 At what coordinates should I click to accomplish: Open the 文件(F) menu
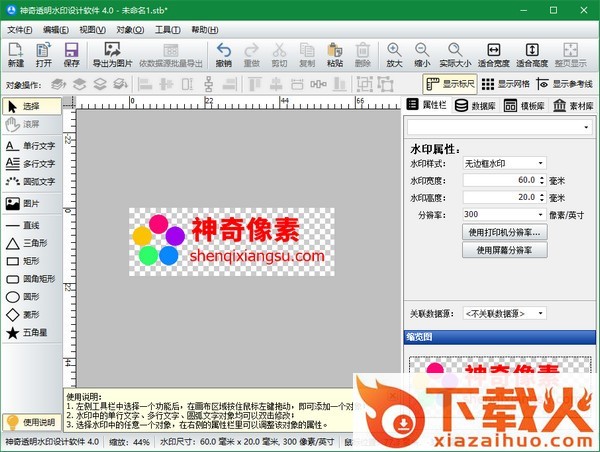pos(20,30)
